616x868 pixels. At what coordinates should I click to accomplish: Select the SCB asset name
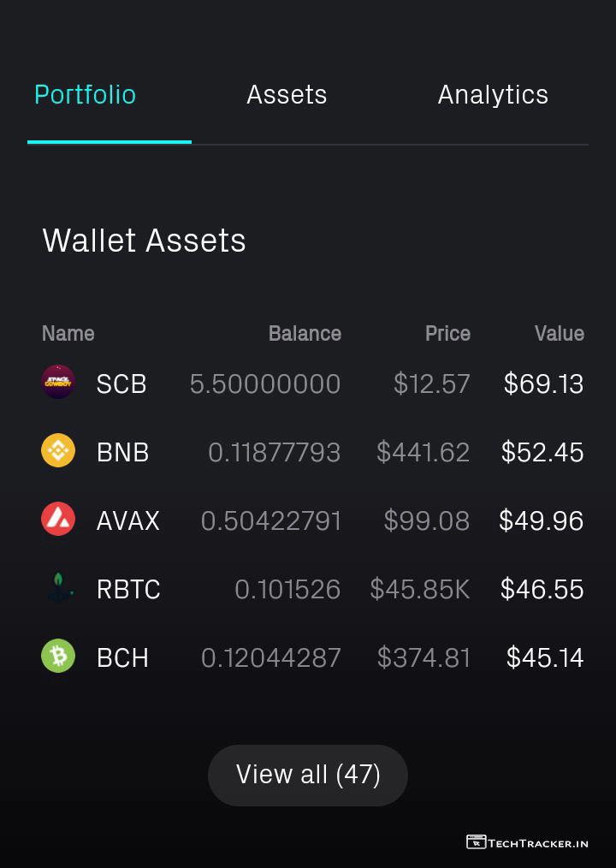pos(121,384)
